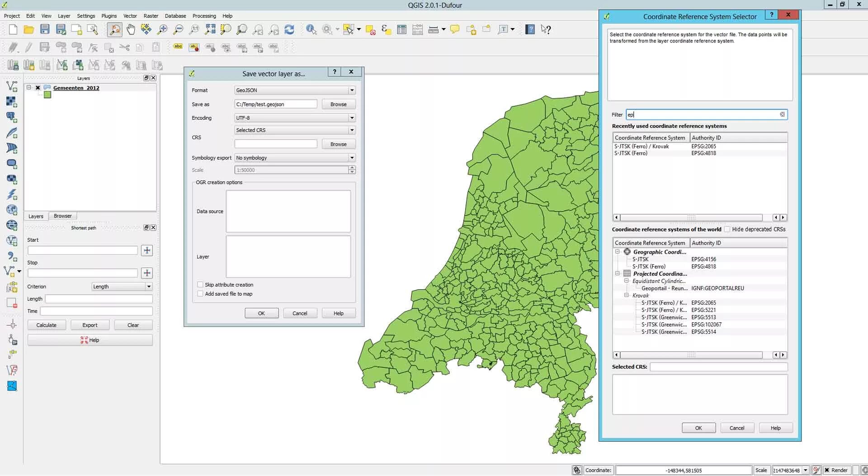Click Browse next to Save as field
Screen dimensions: 868x476
[x=339, y=104]
